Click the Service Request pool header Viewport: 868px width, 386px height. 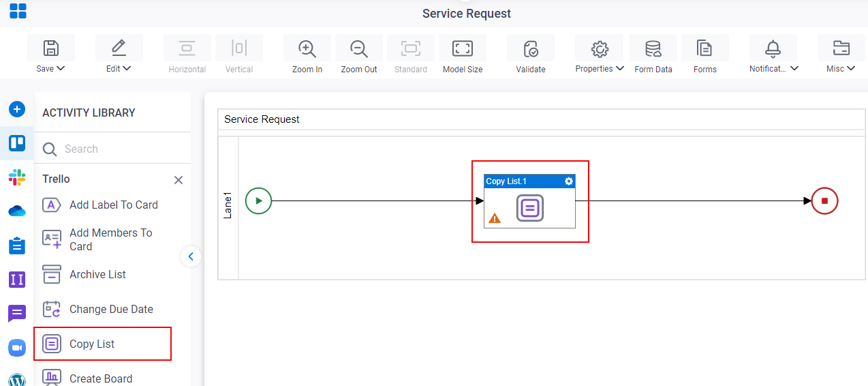(542, 119)
